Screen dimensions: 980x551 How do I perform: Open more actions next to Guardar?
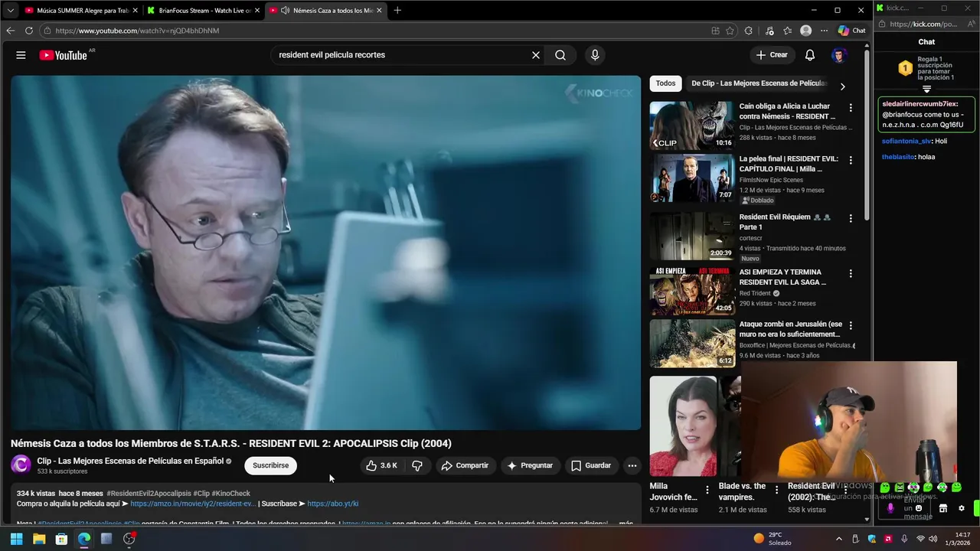click(x=632, y=465)
